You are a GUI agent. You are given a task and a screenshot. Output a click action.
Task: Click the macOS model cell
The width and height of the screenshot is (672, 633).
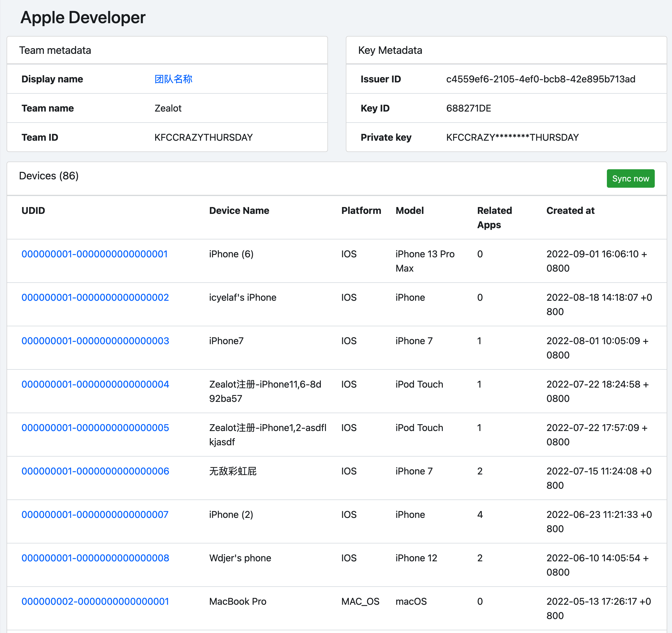tap(411, 601)
